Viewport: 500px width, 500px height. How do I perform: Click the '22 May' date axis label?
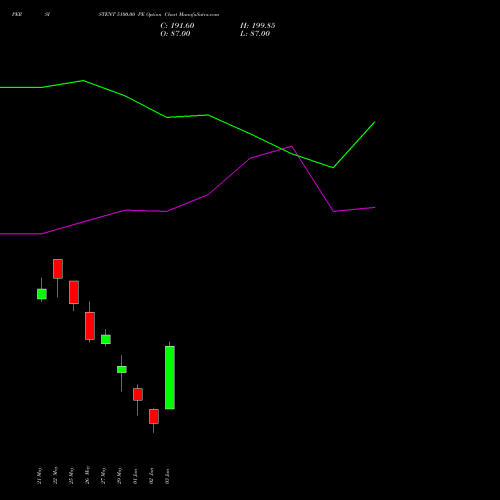pos(56,476)
